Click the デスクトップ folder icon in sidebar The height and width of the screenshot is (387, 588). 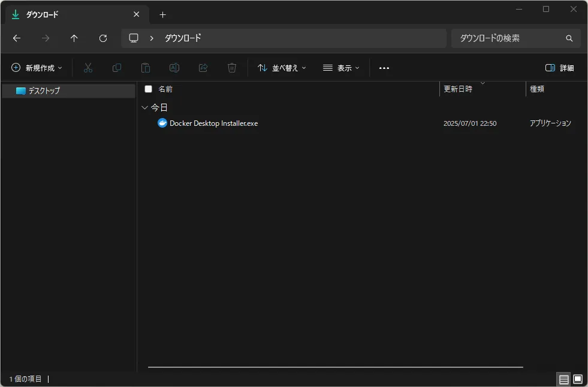click(20, 90)
